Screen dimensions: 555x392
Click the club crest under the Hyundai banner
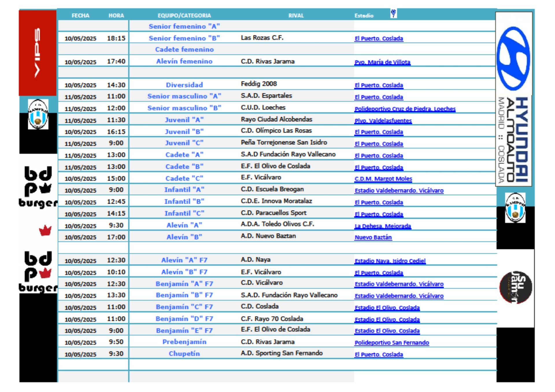coord(515,208)
